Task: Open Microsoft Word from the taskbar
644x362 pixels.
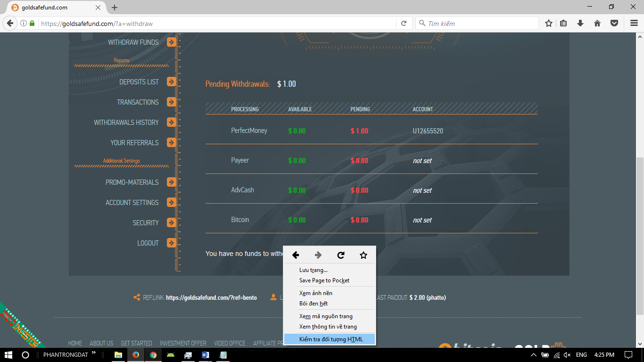Action: pyautogui.click(x=206, y=354)
